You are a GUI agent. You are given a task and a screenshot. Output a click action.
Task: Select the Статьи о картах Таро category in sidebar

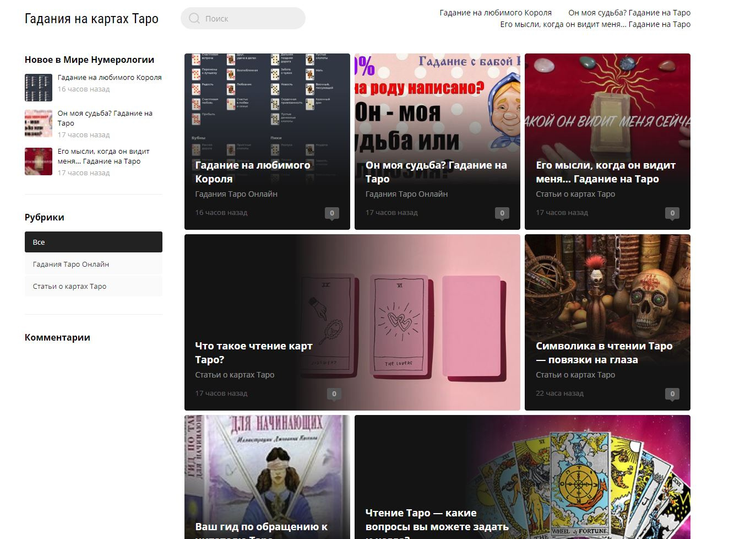click(x=94, y=286)
